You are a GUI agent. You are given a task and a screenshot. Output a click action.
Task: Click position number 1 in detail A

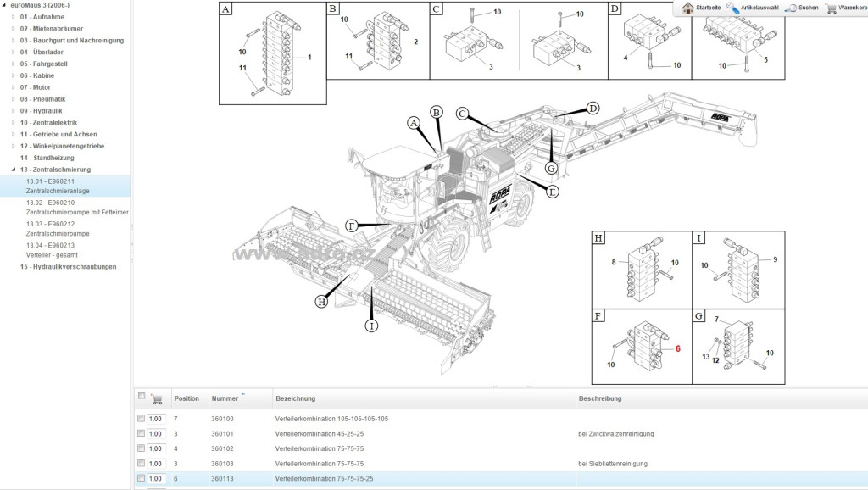tap(309, 57)
